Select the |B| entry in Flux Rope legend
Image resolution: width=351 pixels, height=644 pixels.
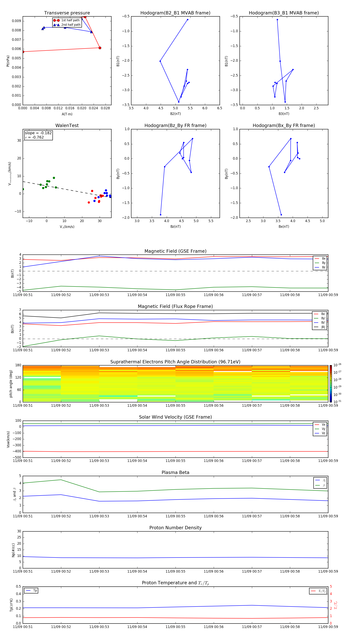pos(320,327)
